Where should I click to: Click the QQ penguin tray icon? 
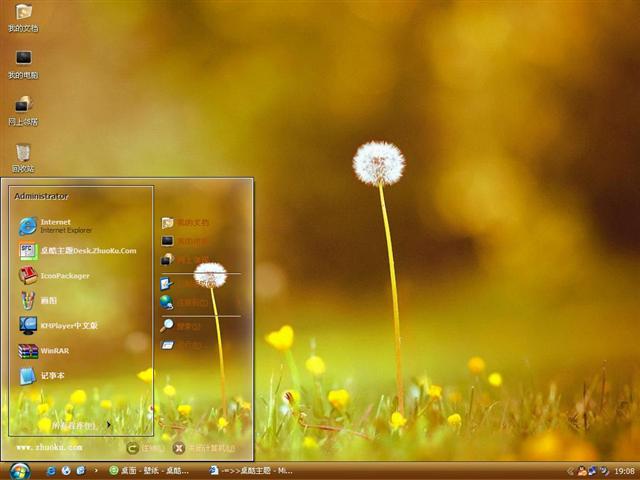[582, 471]
